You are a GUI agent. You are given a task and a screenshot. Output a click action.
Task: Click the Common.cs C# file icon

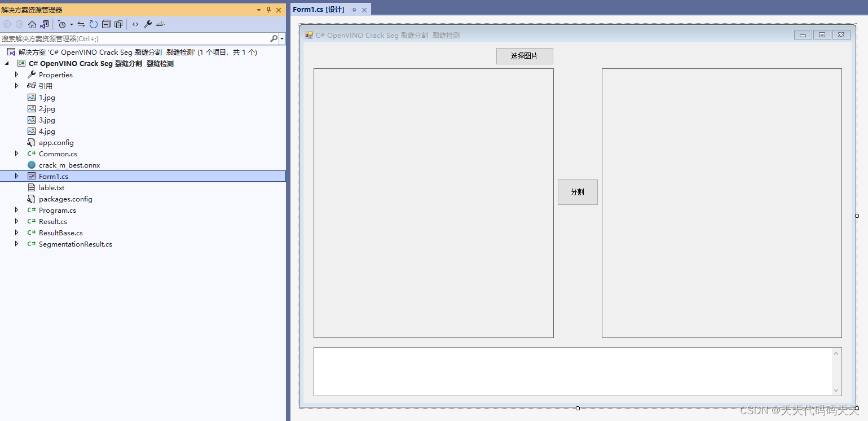32,154
